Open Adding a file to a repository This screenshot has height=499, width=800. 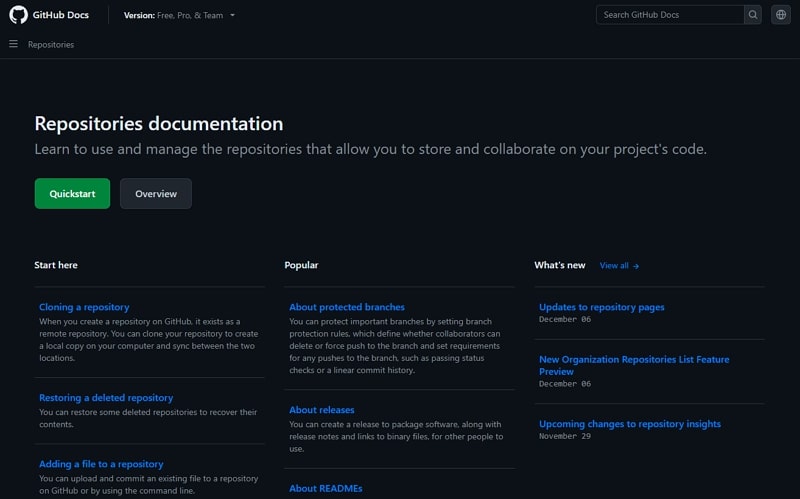pyautogui.click(x=101, y=464)
